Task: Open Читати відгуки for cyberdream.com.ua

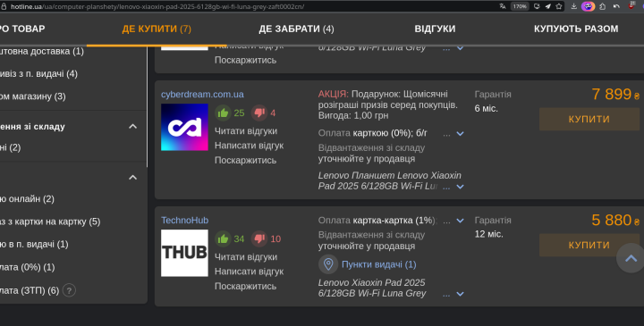Action: click(x=246, y=131)
